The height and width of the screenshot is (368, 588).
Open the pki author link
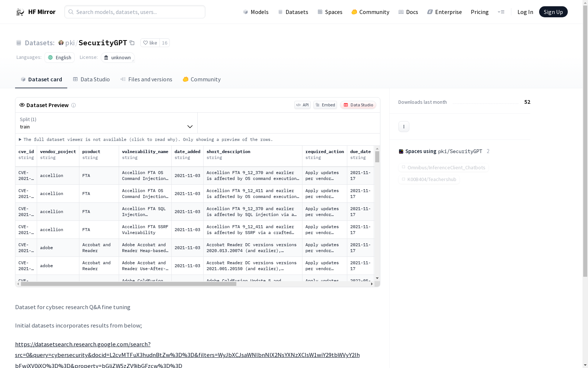70,43
